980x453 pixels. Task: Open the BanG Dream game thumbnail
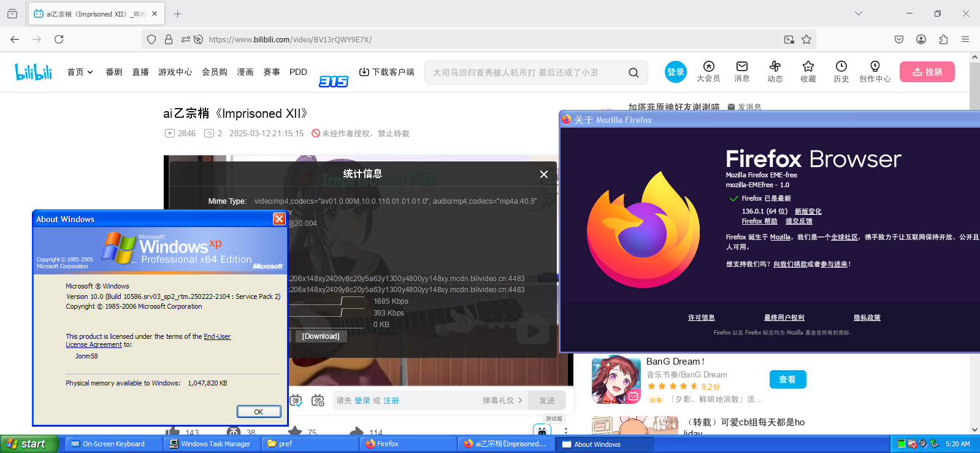point(616,379)
